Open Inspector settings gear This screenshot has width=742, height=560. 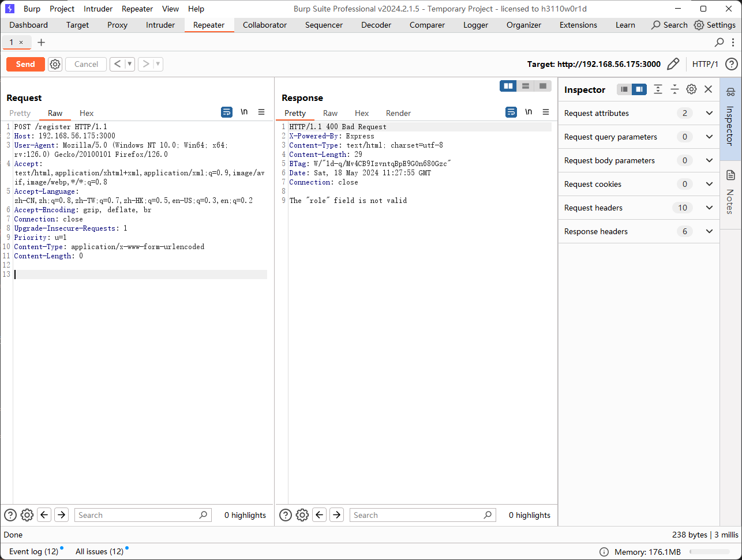tap(691, 89)
